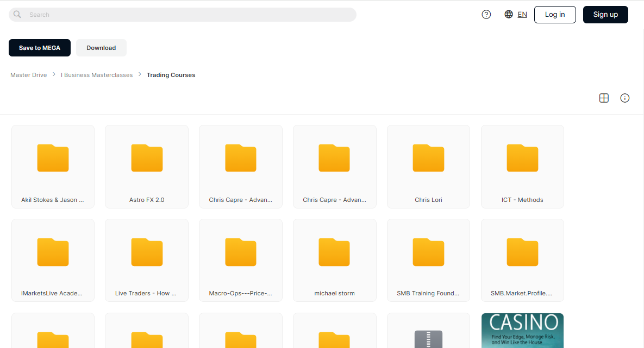Open the help question mark icon

click(486, 14)
